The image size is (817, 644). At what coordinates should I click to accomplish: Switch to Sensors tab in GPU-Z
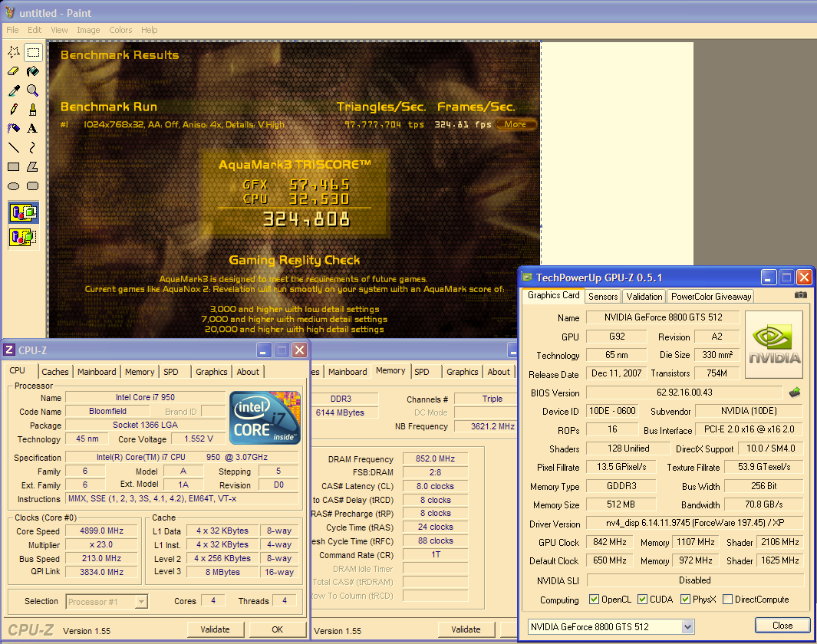(603, 296)
